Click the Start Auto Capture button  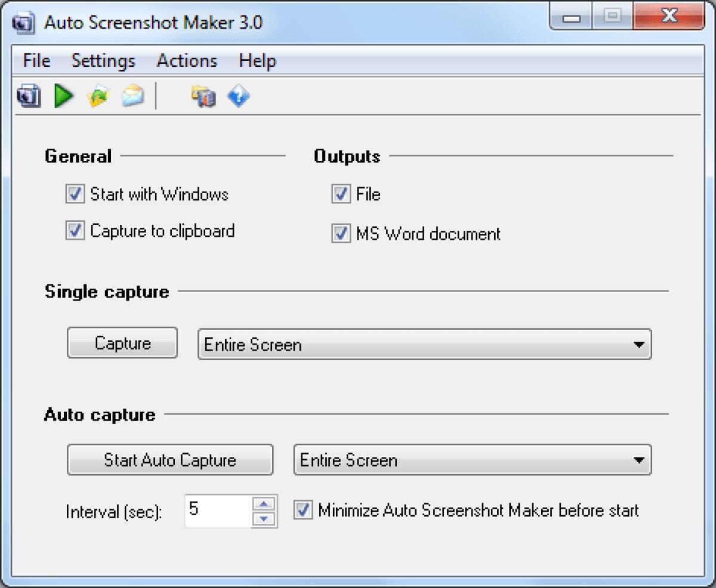click(x=169, y=460)
